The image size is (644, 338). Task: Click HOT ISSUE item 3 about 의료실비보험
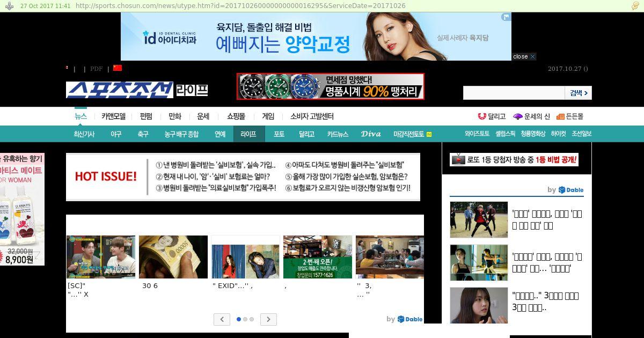216,188
